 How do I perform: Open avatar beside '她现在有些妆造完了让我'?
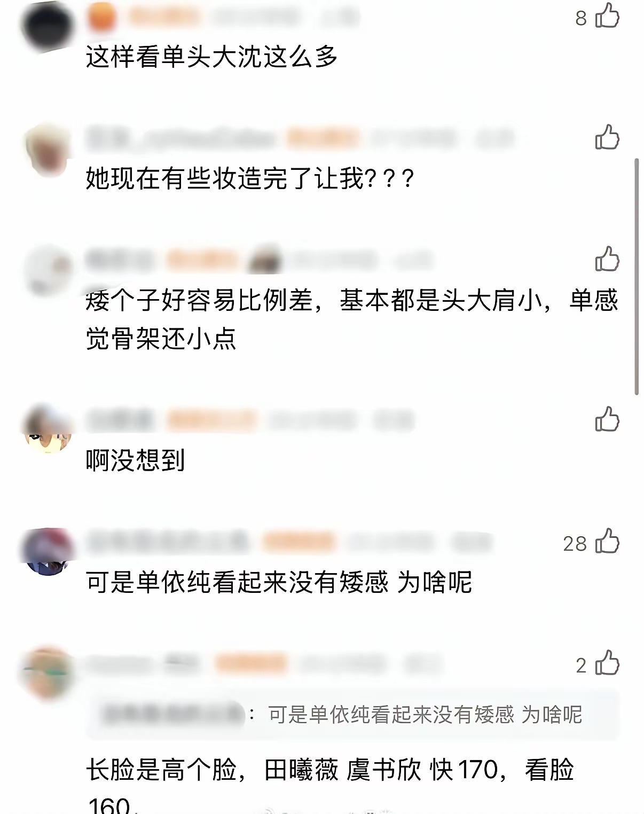[x=47, y=148]
